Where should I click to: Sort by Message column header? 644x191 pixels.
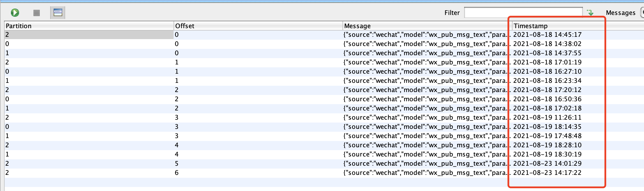coord(427,26)
